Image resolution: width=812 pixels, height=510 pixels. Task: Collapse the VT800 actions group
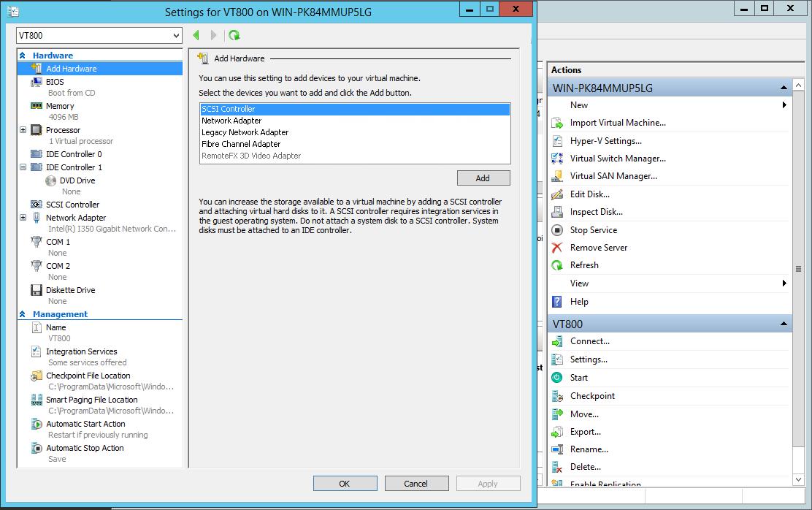[784, 324]
